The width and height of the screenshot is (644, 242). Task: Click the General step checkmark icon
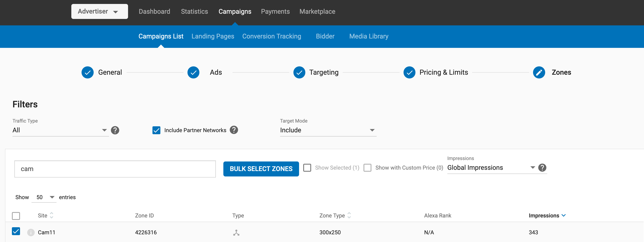88,72
